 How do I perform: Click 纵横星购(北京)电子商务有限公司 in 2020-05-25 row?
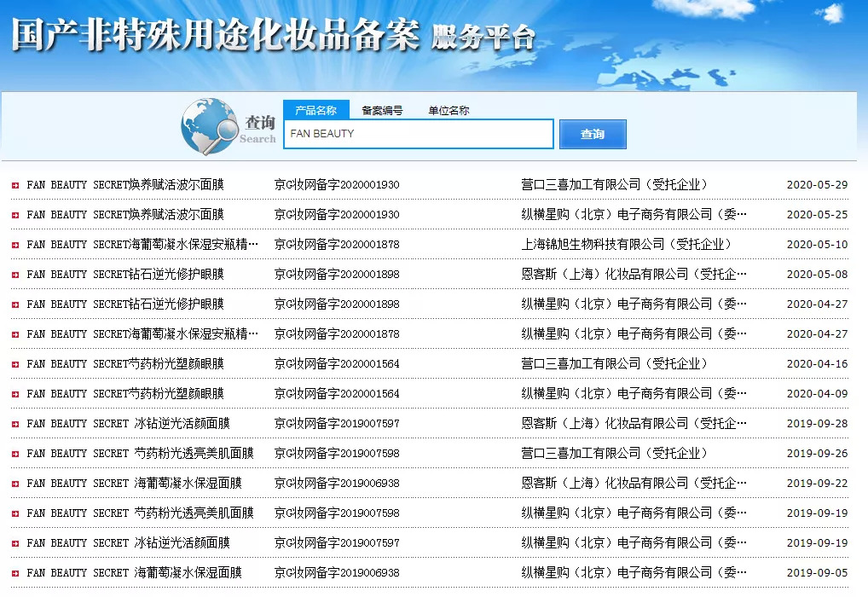(634, 214)
